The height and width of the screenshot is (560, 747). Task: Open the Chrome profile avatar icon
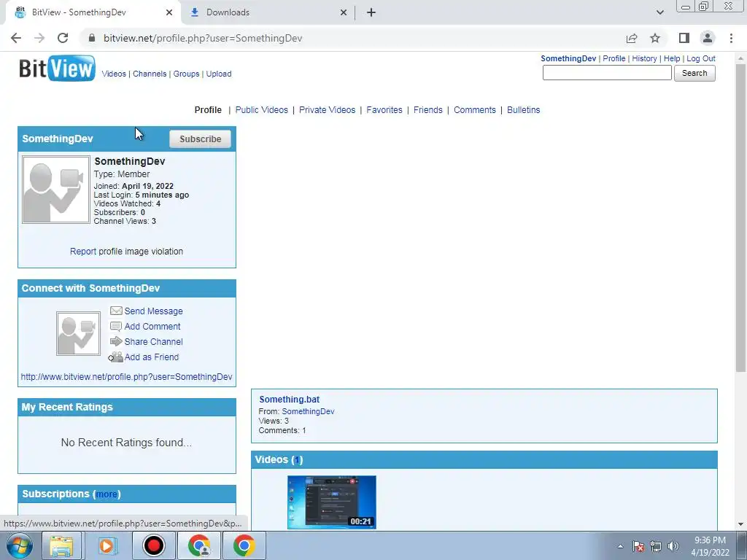(708, 38)
